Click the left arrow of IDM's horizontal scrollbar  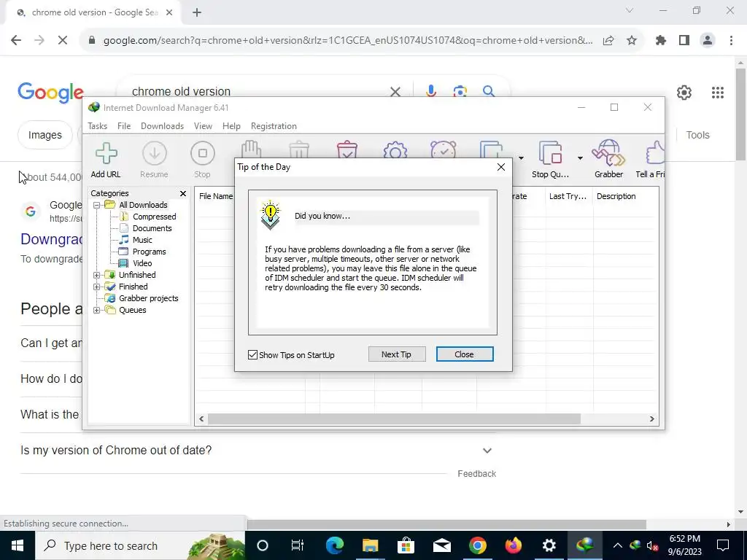point(201,419)
